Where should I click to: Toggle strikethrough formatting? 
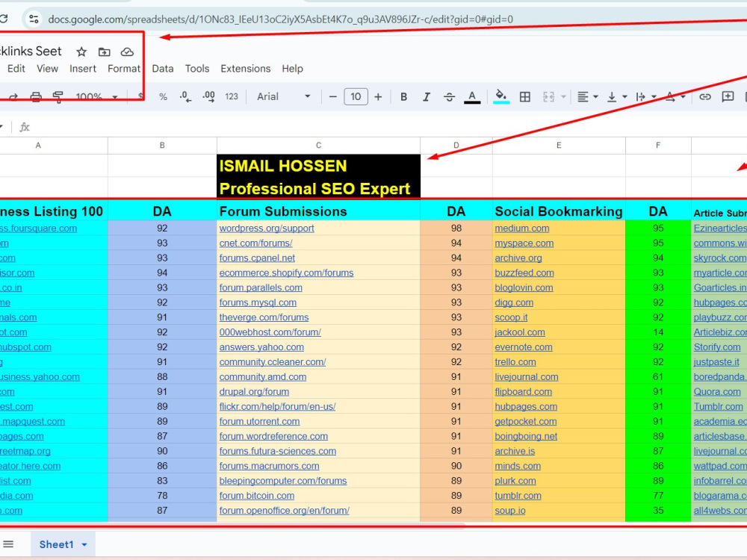point(449,97)
